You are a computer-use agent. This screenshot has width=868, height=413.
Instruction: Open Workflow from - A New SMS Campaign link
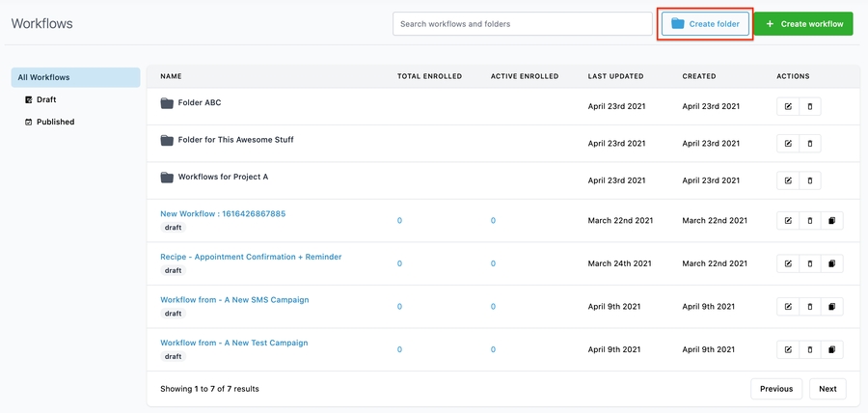(x=234, y=300)
